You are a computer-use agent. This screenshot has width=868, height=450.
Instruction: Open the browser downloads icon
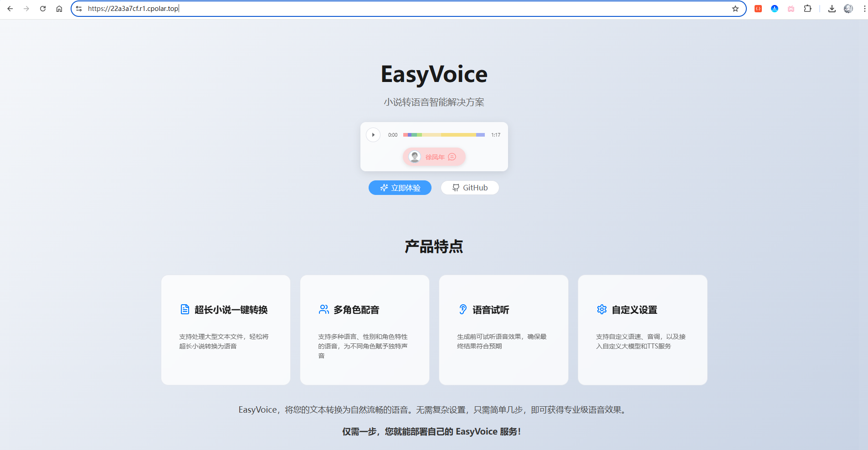coord(832,9)
